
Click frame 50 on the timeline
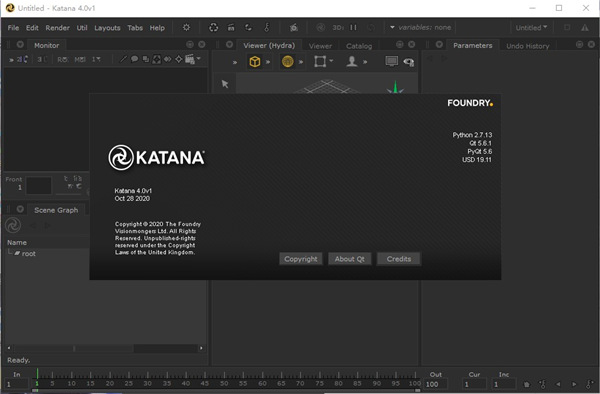(224, 383)
